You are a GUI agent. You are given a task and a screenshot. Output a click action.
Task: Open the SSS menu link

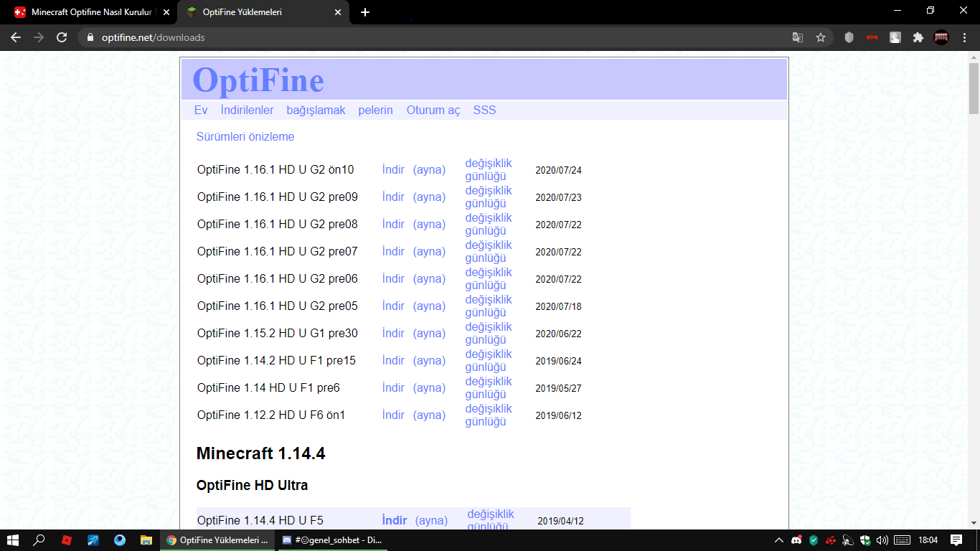point(484,110)
